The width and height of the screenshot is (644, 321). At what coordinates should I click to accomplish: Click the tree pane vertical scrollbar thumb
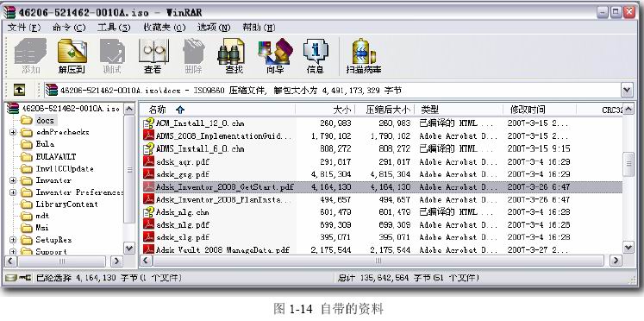[x=129, y=169]
